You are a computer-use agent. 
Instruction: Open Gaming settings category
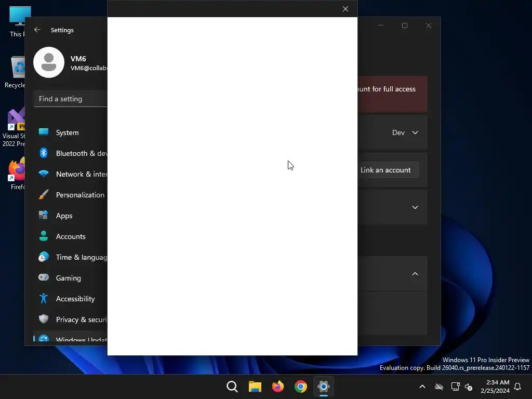(71, 278)
